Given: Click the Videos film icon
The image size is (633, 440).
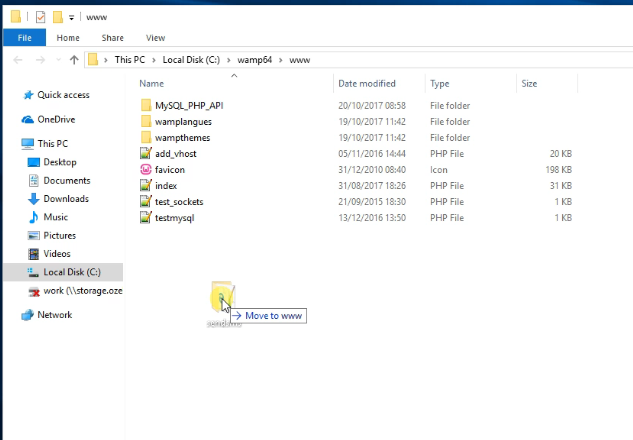Looking at the screenshot, I should pyautogui.click(x=34, y=254).
